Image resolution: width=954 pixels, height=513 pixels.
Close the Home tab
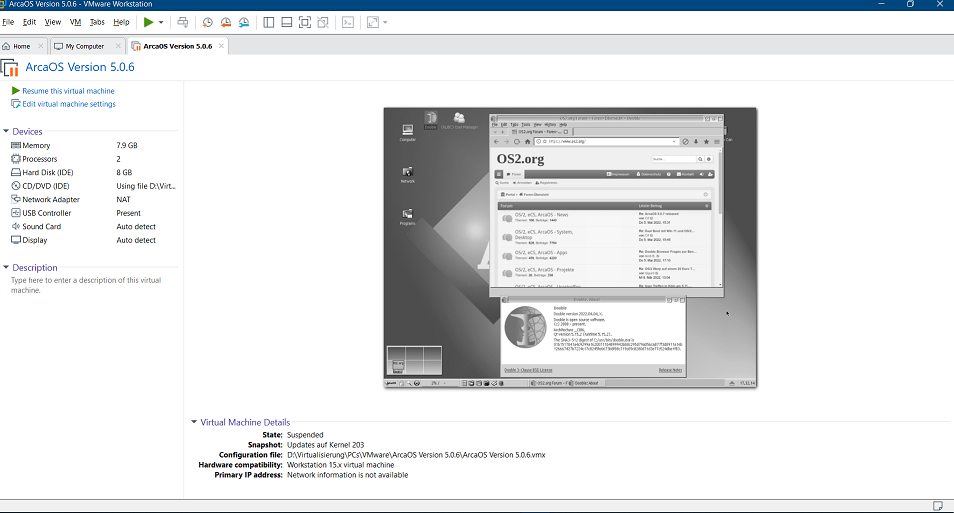(x=41, y=46)
